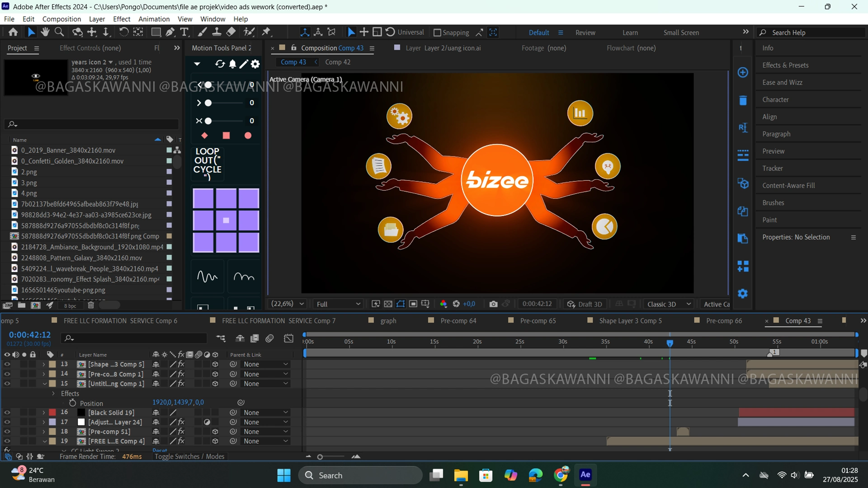Click the trash icon in the Project panel
Image resolution: width=868 pixels, height=488 pixels.
(91, 305)
